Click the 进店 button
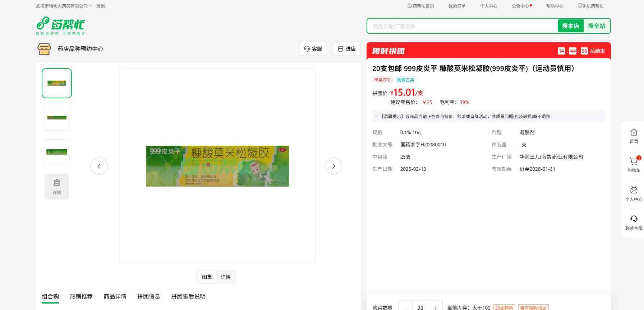Image resolution: width=644 pixels, height=310 pixels. coord(347,49)
